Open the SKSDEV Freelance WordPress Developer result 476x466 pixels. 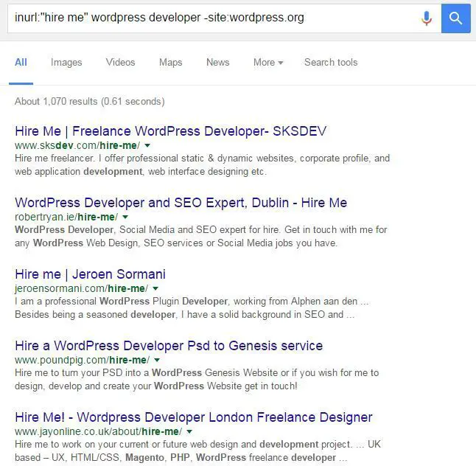171,131
